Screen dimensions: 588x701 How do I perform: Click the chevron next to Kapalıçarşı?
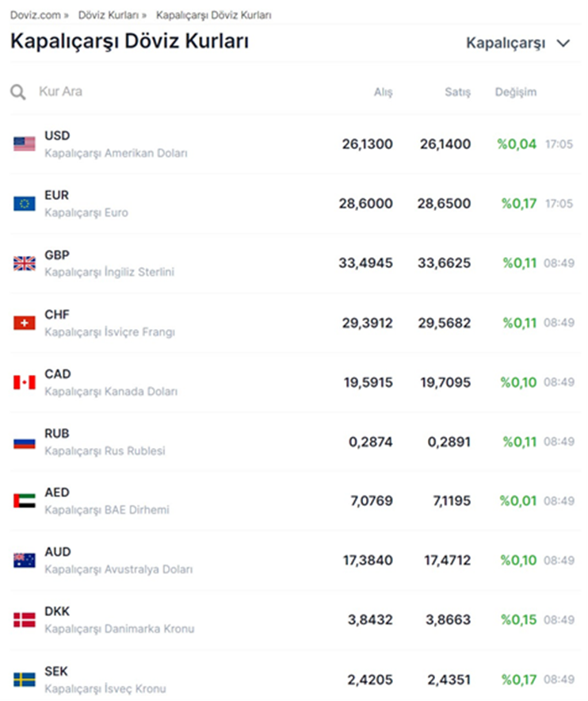click(x=564, y=44)
